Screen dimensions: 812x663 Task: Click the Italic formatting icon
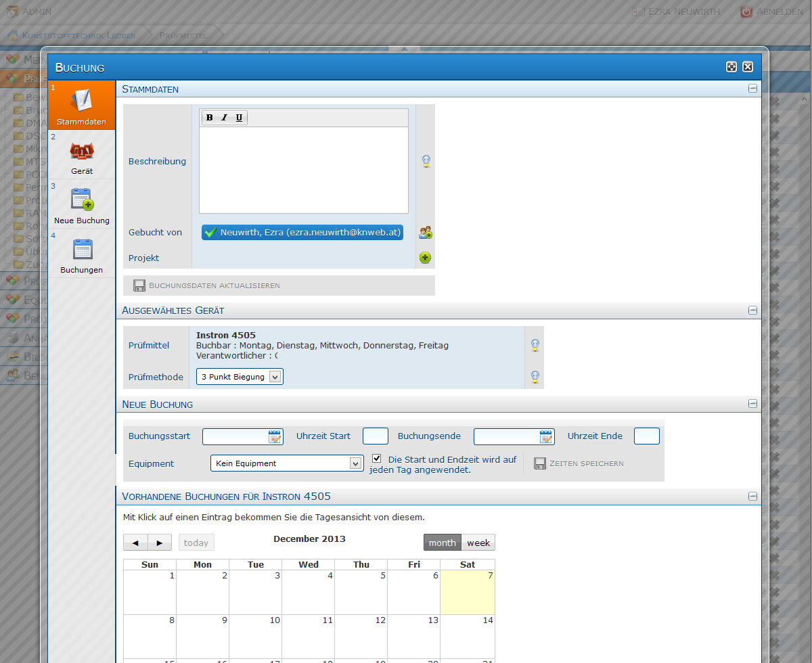(x=224, y=118)
